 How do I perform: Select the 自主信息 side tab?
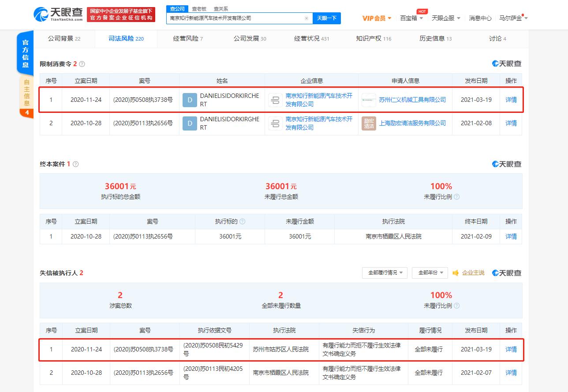[x=26, y=93]
